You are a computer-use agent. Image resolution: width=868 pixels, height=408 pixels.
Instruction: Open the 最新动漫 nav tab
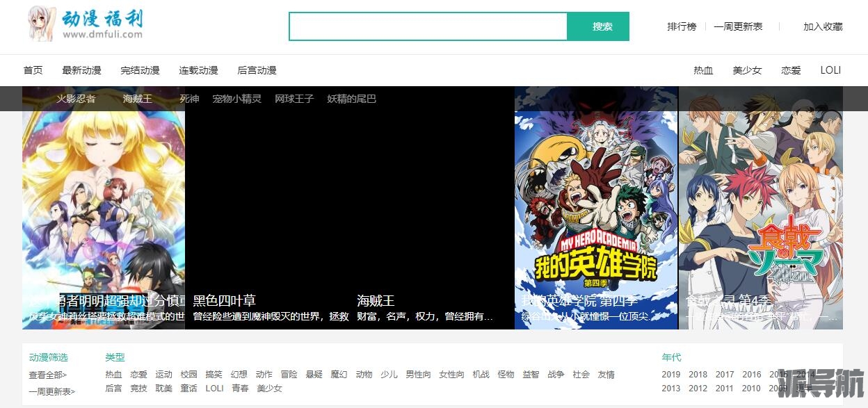[x=81, y=70]
